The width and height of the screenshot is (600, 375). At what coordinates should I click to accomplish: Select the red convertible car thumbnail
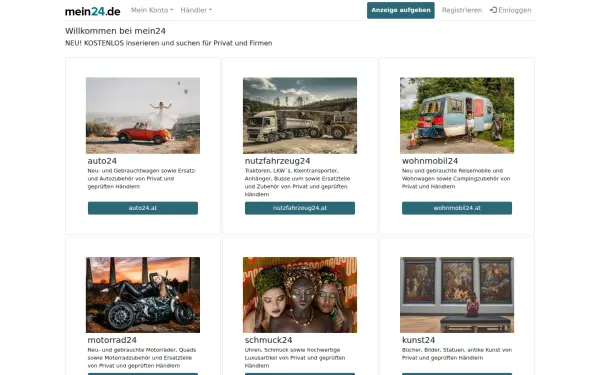pyautogui.click(x=143, y=116)
